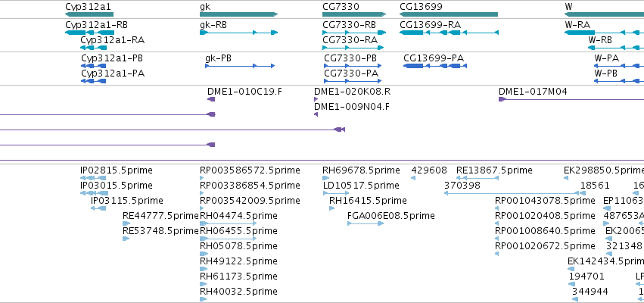Click the gk gene arrow glyph
This screenshot has width=644, height=303.
coord(238,14)
